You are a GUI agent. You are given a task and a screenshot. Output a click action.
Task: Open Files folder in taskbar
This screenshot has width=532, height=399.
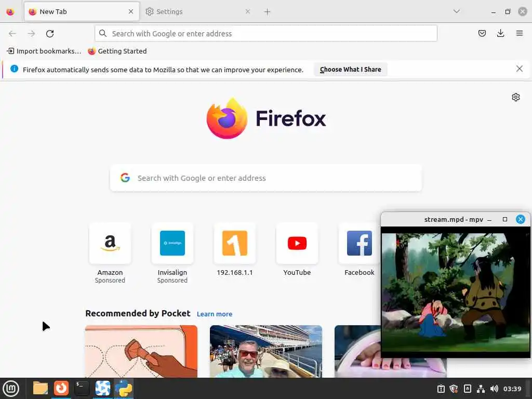41,388
